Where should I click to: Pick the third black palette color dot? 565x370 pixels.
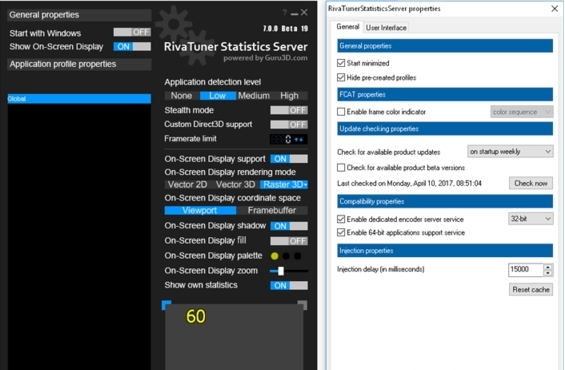297,256
